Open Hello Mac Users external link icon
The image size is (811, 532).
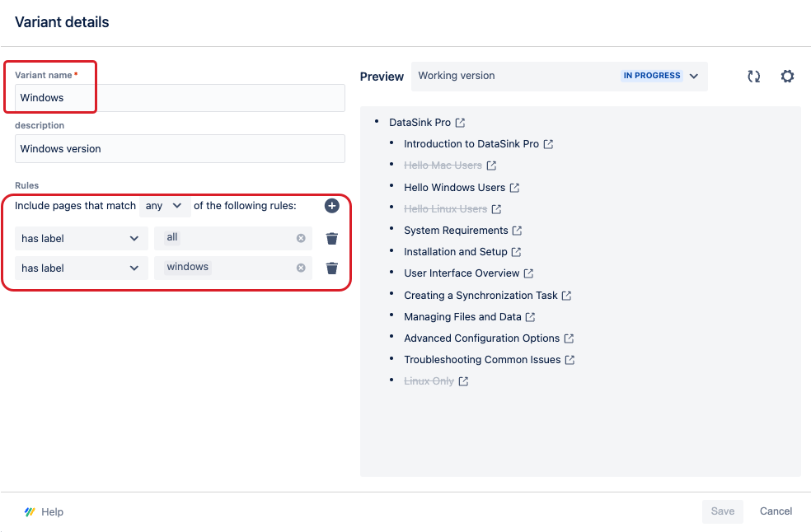[x=491, y=166]
